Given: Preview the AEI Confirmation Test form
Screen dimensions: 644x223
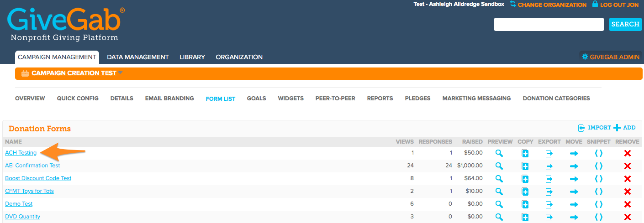Looking at the screenshot, I should pyautogui.click(x=499, y=166).
